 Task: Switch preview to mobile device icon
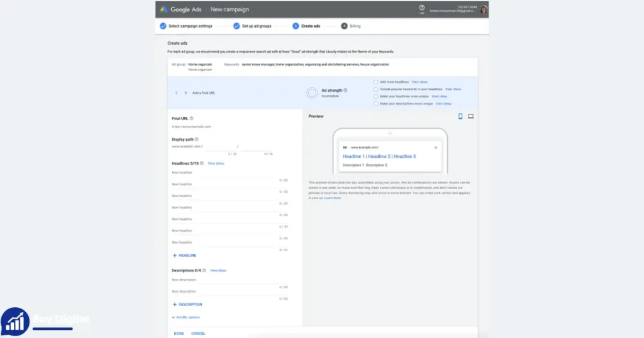[x=460, y=116]
